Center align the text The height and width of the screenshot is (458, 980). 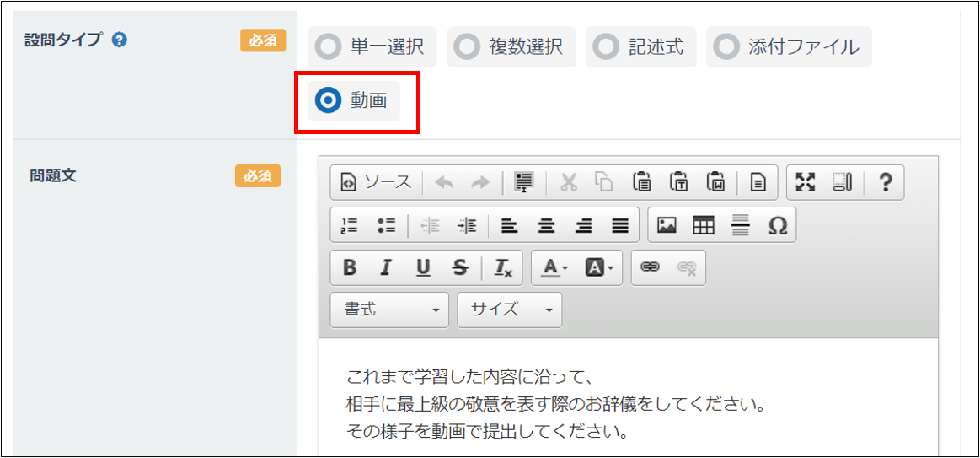pos(547,225)
